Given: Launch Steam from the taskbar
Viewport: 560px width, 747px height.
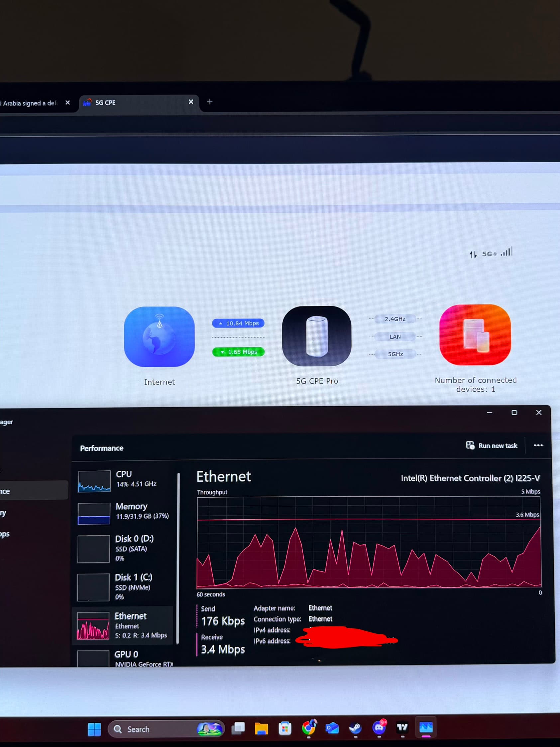Looking at the screenshot, I should [x=356, y=728].
